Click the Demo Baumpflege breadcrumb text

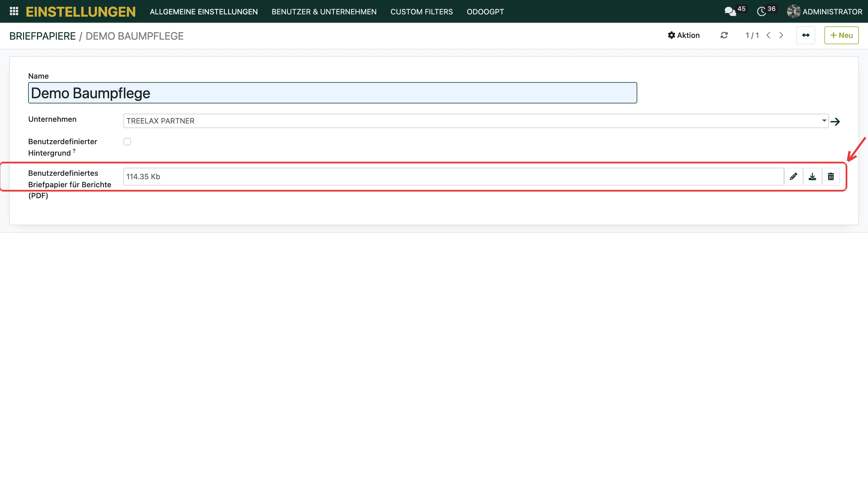135,36
